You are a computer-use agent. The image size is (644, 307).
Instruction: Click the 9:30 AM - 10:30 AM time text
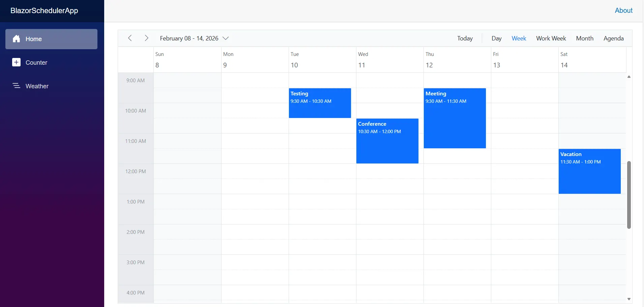(x=311, y=101)
